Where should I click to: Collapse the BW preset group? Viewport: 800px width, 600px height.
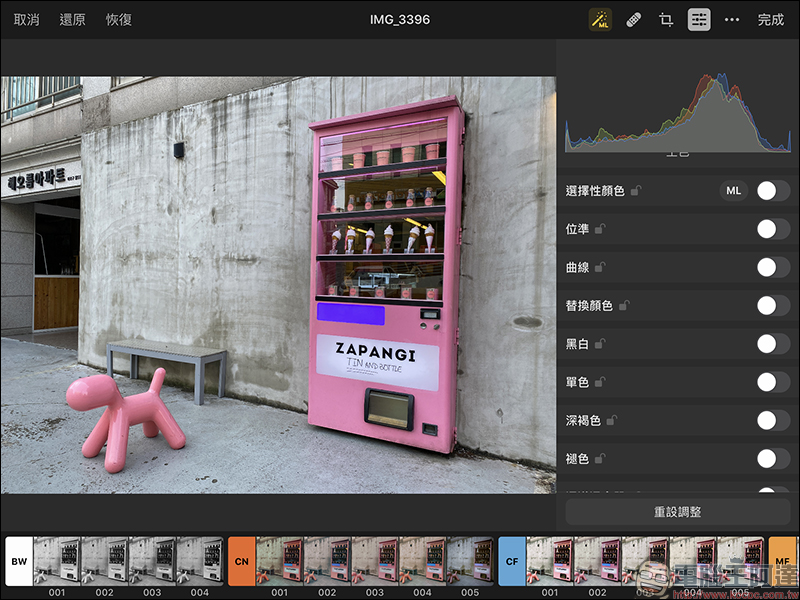click(19, 561)
